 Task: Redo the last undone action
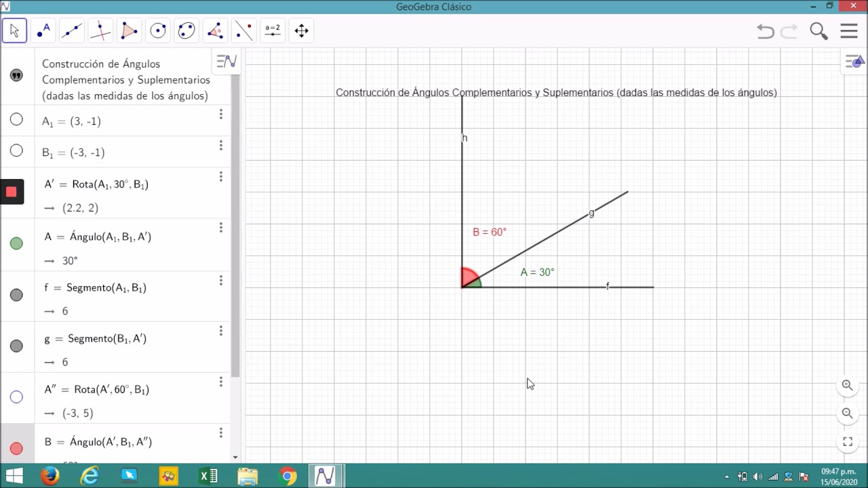789,31
